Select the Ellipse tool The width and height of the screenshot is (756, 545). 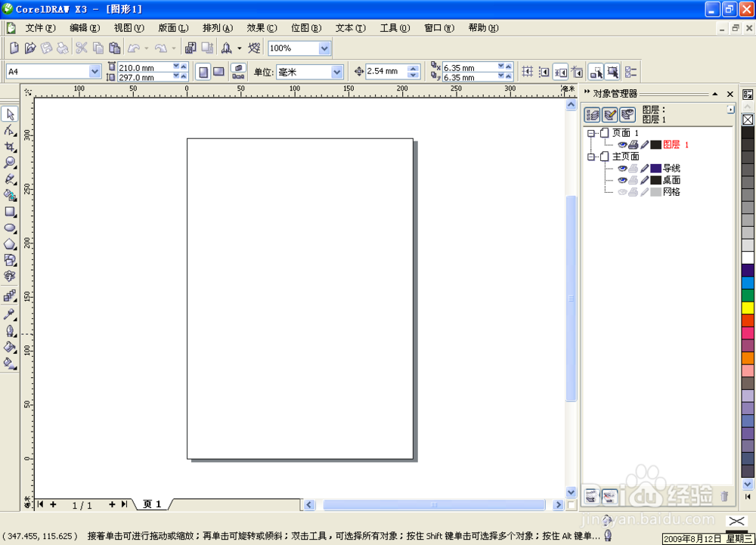click(x=10, y=228)
